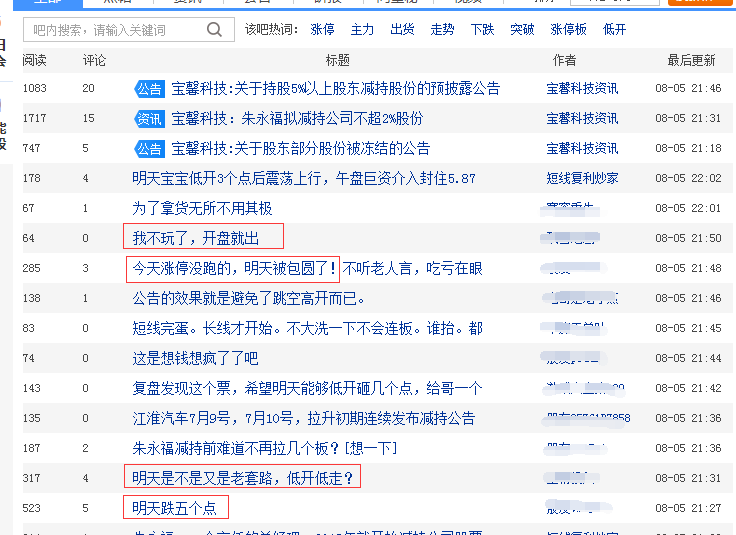Open post 宝馨科技:关于股东部分股份被冻结的公告

[x=301, y=148]
